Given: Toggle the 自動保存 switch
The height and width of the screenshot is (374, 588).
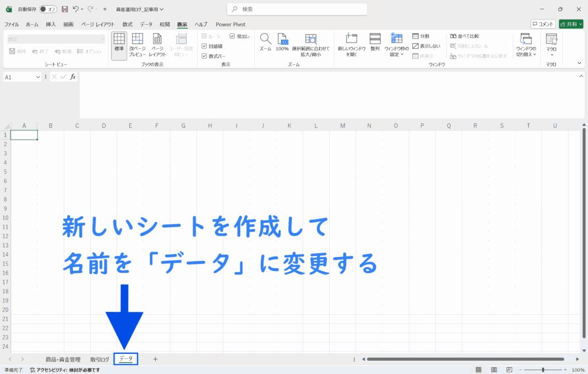Looking at the screenshot, I should click(48, 9).
